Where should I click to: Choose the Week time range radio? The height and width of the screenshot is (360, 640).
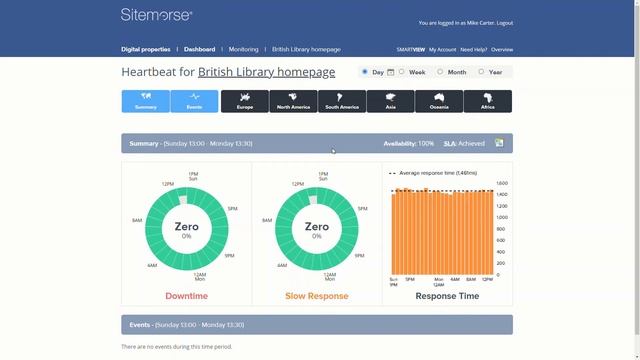[402, 72]
